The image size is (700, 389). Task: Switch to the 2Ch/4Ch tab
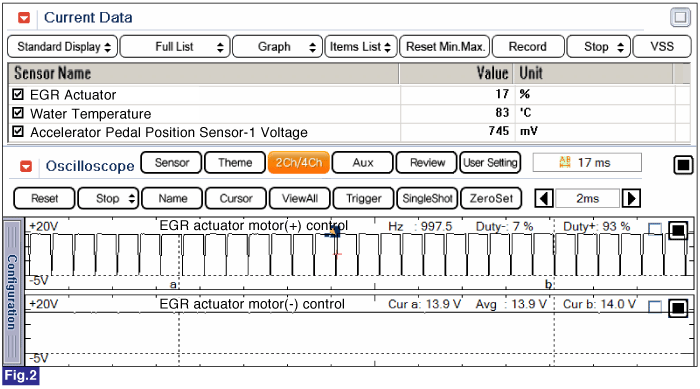coord(299,163)
